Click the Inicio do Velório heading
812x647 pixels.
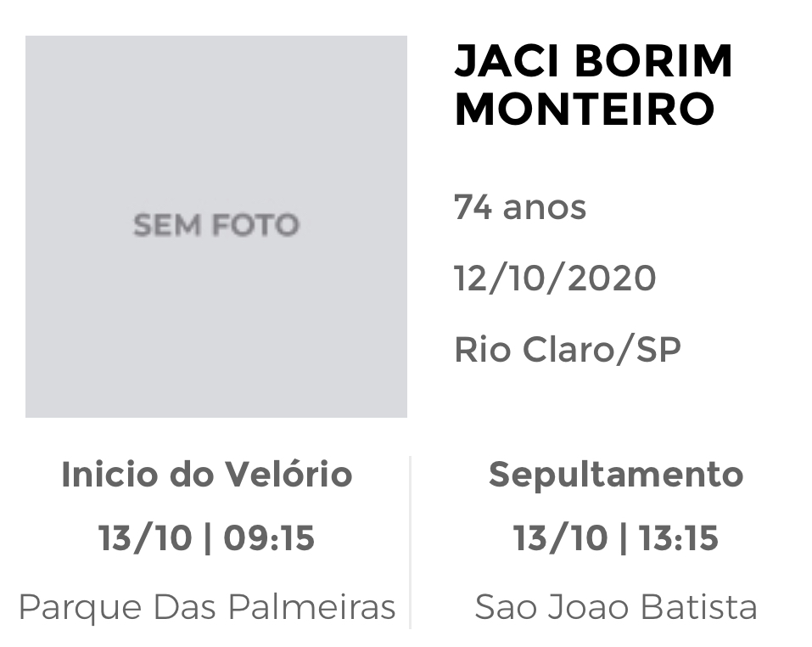point(207,474)
